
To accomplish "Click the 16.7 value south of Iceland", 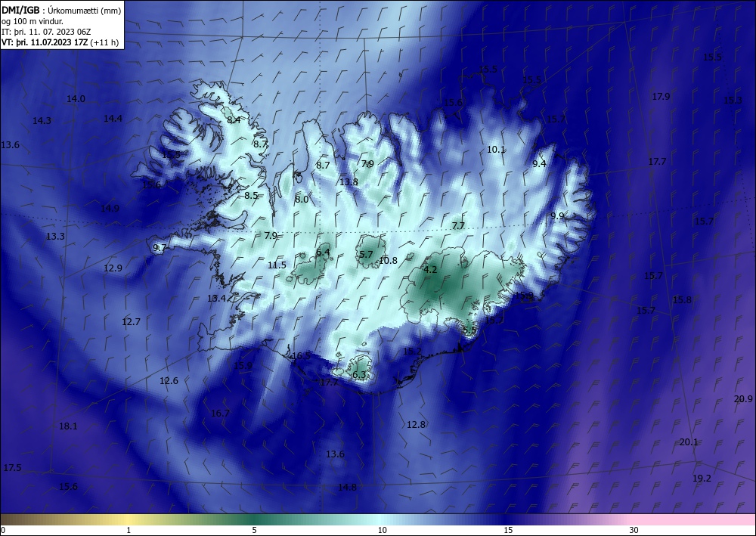I will click(220, 413).
